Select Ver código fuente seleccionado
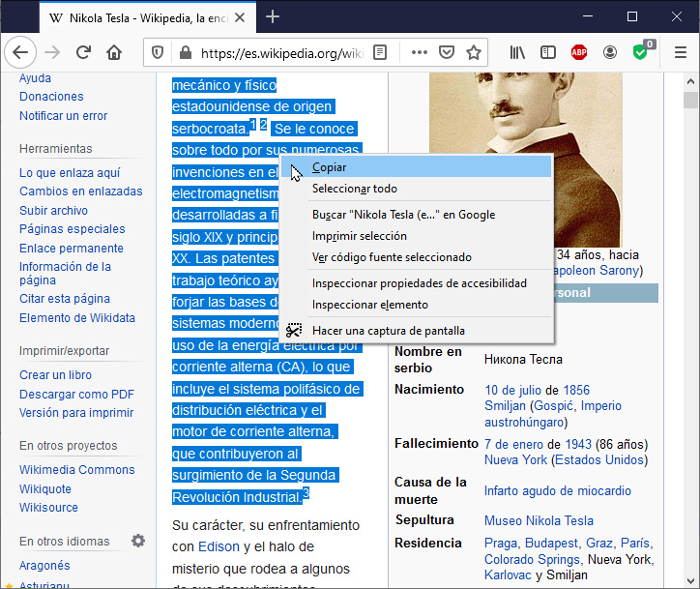Viewport: 700px width, 589px height. click(x=415, y=257)
